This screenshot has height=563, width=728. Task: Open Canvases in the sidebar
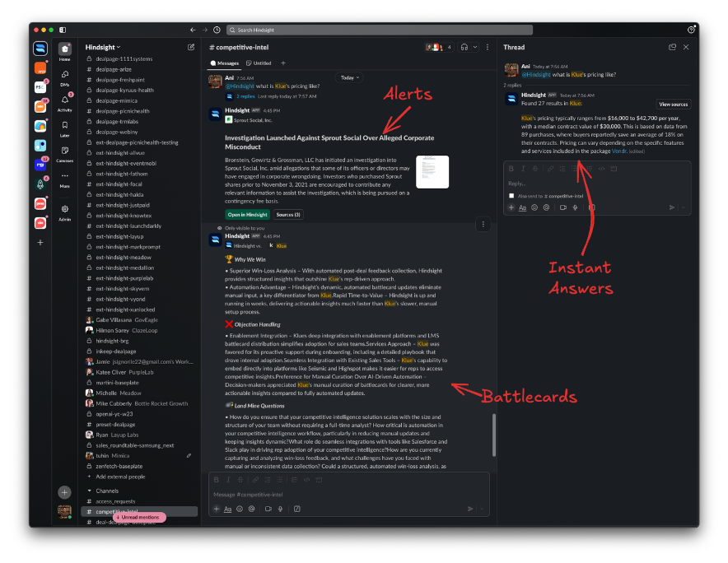(x=64, y=154)
